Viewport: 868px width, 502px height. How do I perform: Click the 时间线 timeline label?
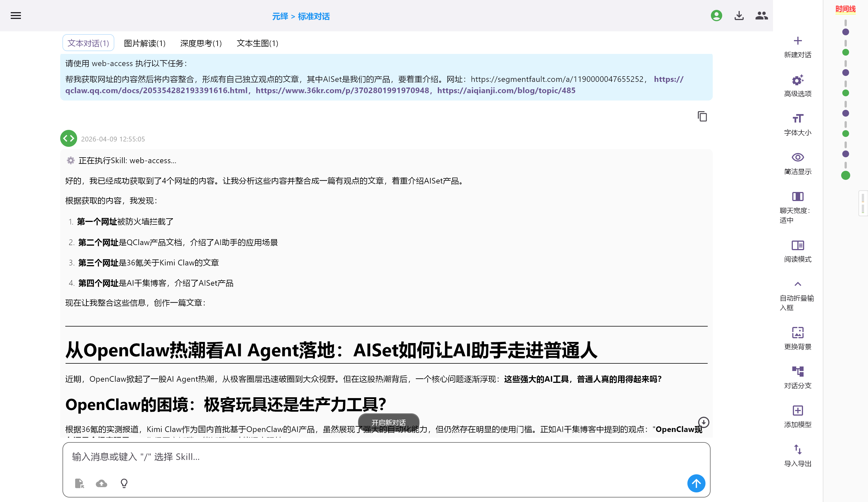pyautogui.click(x=845, y=9)
